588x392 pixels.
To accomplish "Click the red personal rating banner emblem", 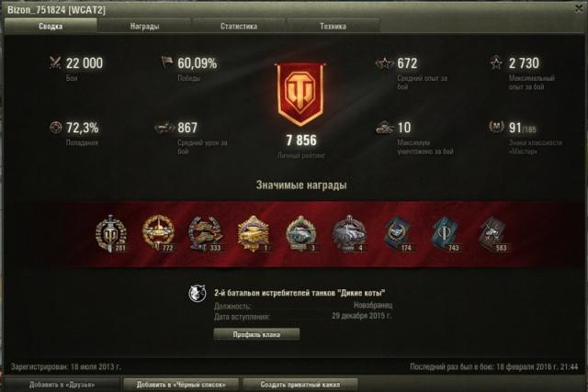I will [x=300, y=95].
